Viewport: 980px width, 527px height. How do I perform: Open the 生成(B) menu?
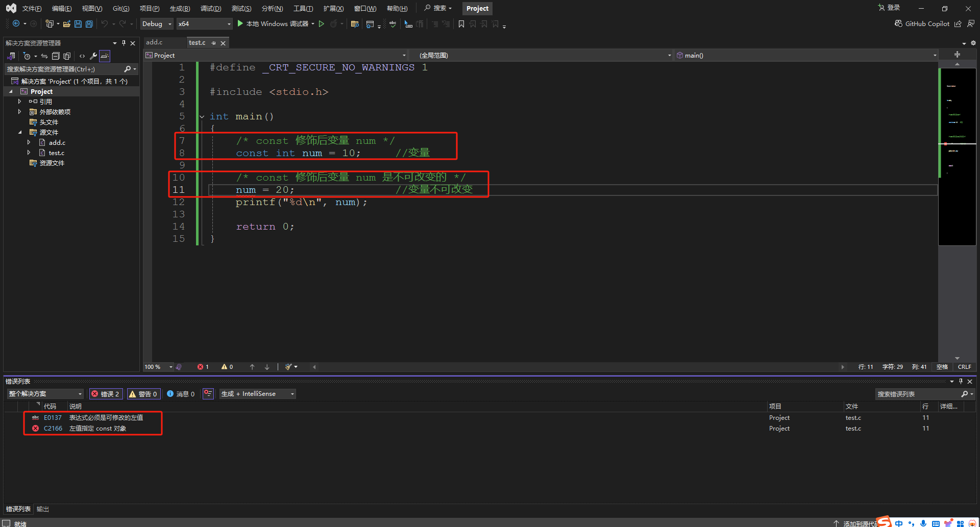[x=180, y=9]
